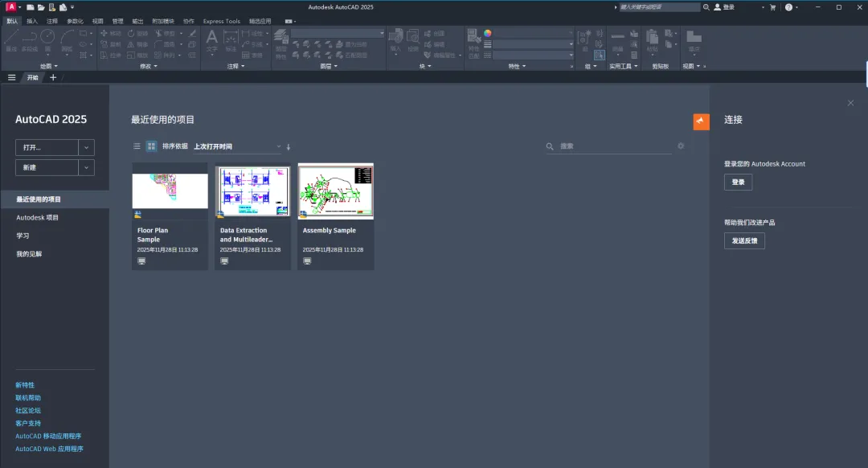Image resolution: width=868 pixels, height=468 pixels.
Task: Click the Help question mark icon
Action: point(788,7)
